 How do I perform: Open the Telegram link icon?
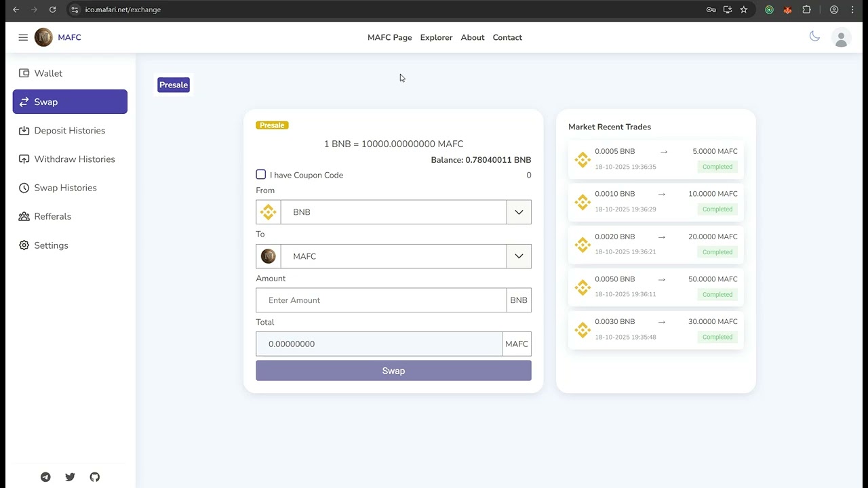pos(45,477)
